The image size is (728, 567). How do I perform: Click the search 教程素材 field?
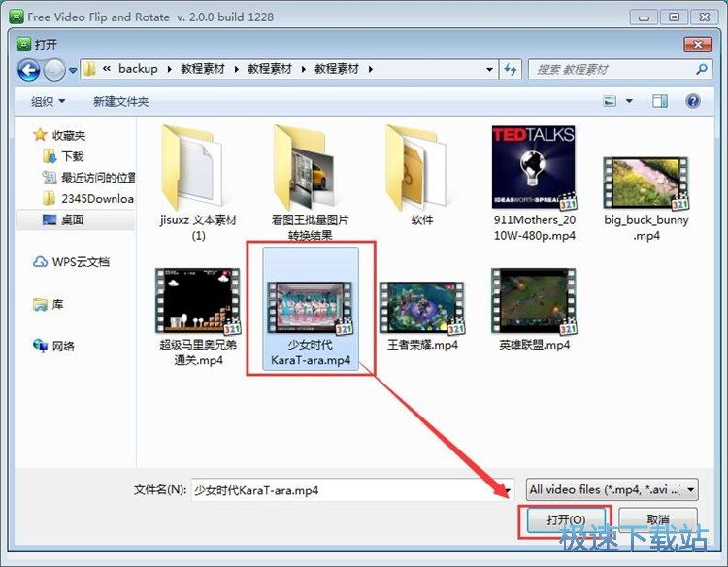coord(620,70)
